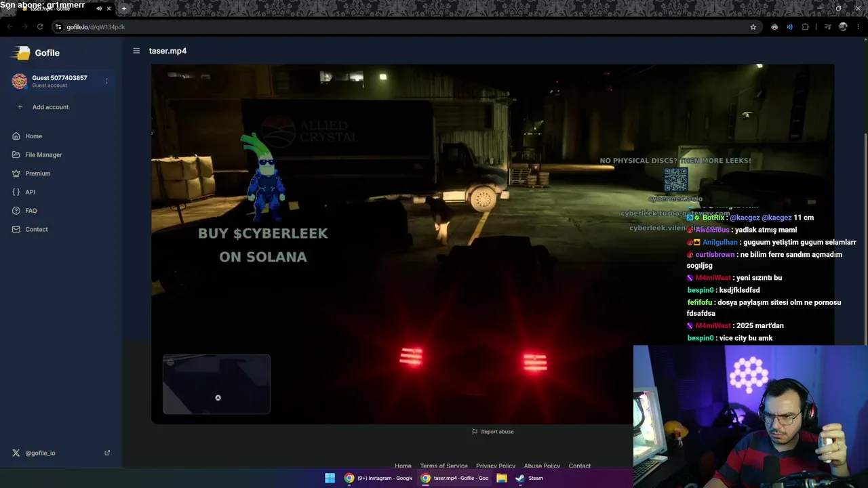Open the Chrome extensions puzzle icon
Viewport: 868px width, 488px height.
(x=806, y=27)
